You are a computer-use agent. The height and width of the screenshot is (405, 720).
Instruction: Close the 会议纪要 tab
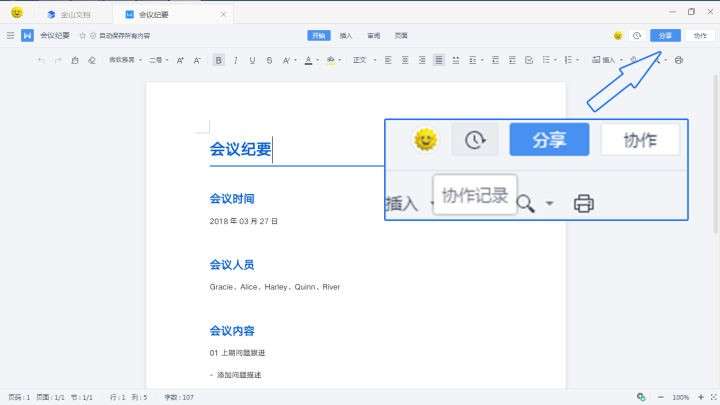pos(223,15)
